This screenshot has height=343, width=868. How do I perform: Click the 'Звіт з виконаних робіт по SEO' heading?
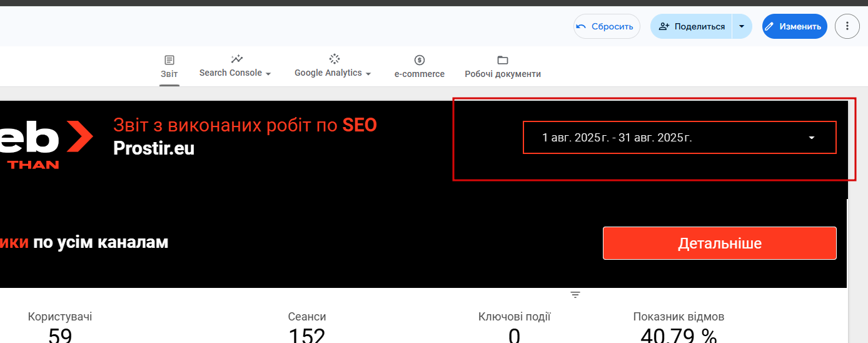tap(245, 125)
